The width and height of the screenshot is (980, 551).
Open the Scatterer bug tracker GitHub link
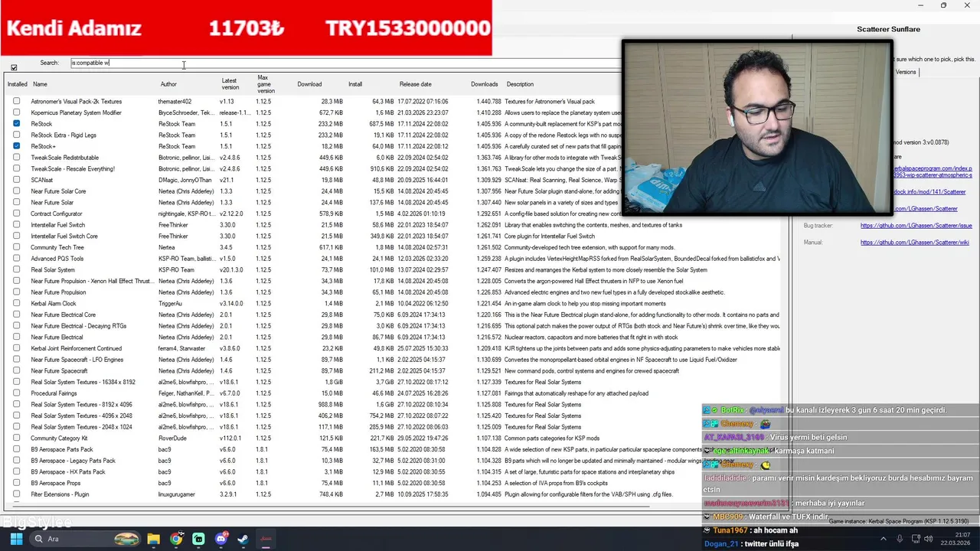point(916,226)
